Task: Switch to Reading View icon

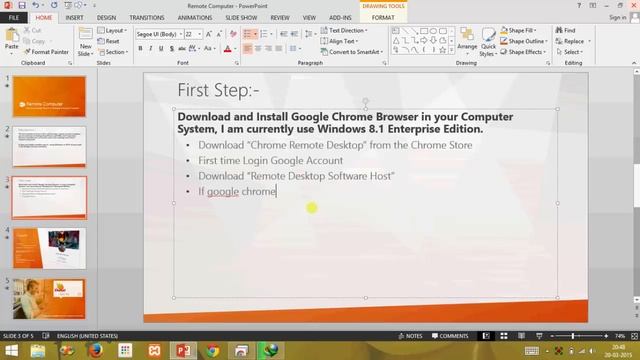Action: point(521,336)
